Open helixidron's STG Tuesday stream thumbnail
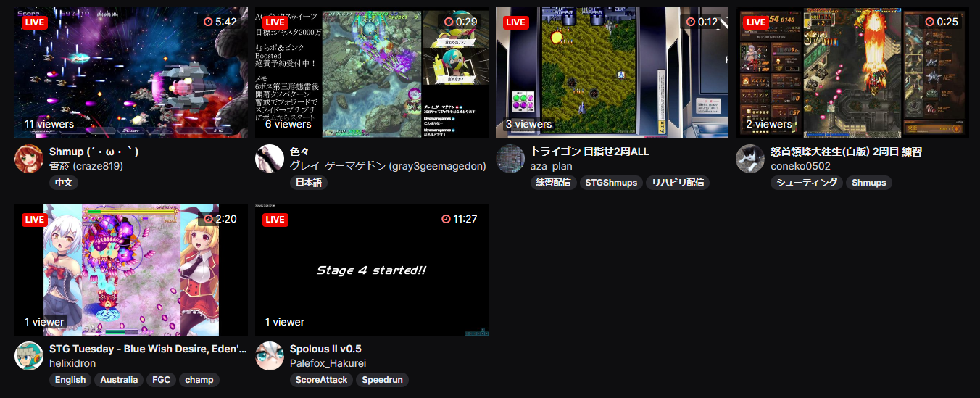 click(131, 270)
